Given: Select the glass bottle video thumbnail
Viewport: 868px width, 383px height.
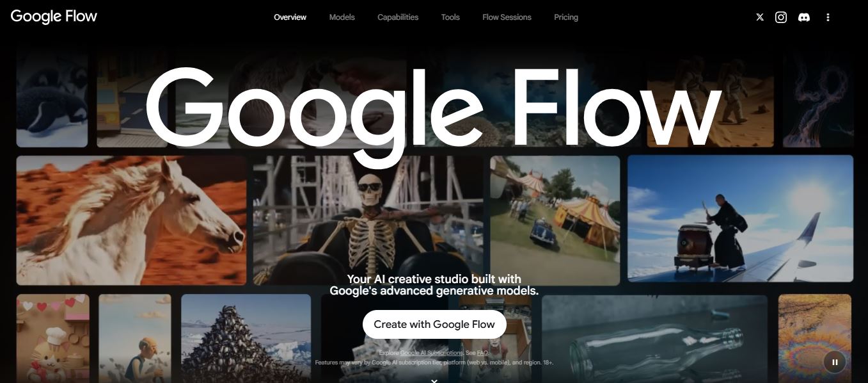Looking at the screenshot, I should (654, 338).
